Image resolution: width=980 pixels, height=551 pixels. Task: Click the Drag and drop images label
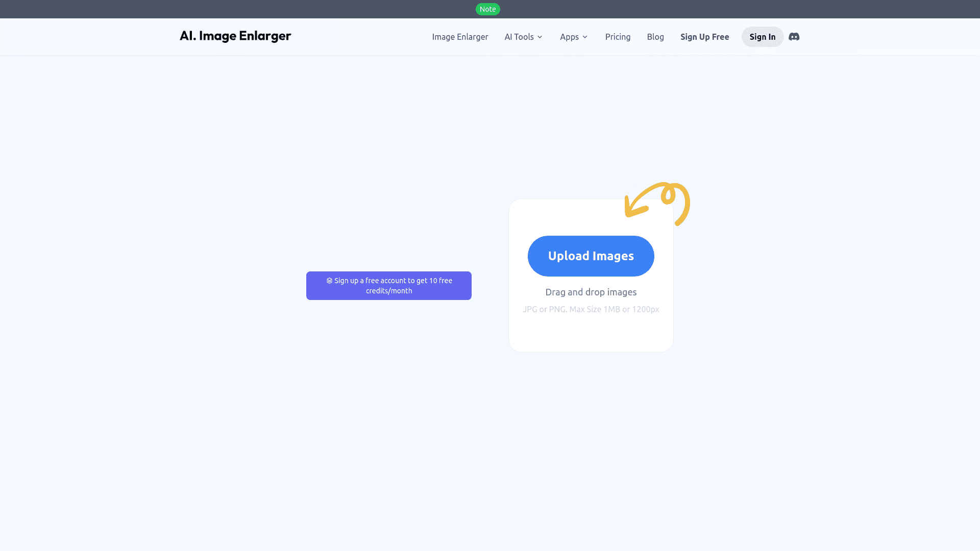[591, 292]
